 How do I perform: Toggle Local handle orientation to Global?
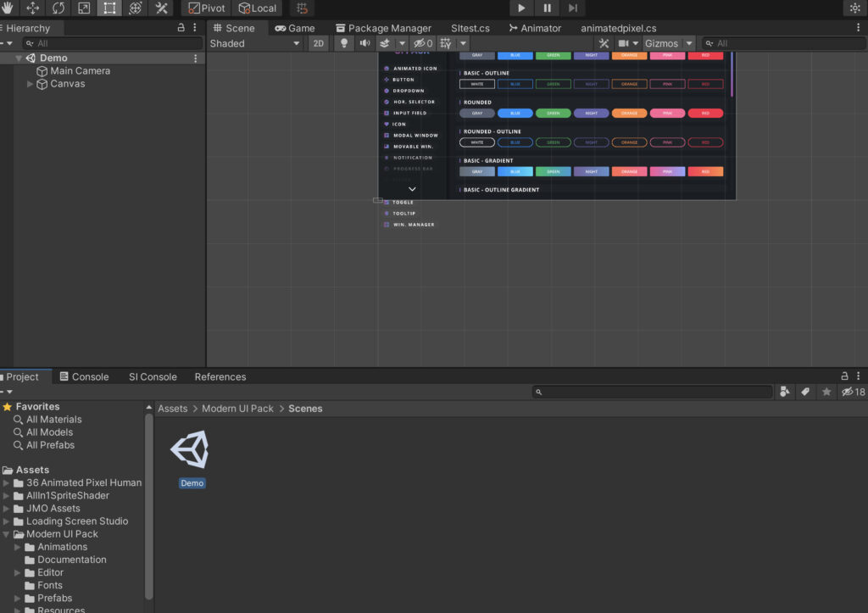coord(257,8)
